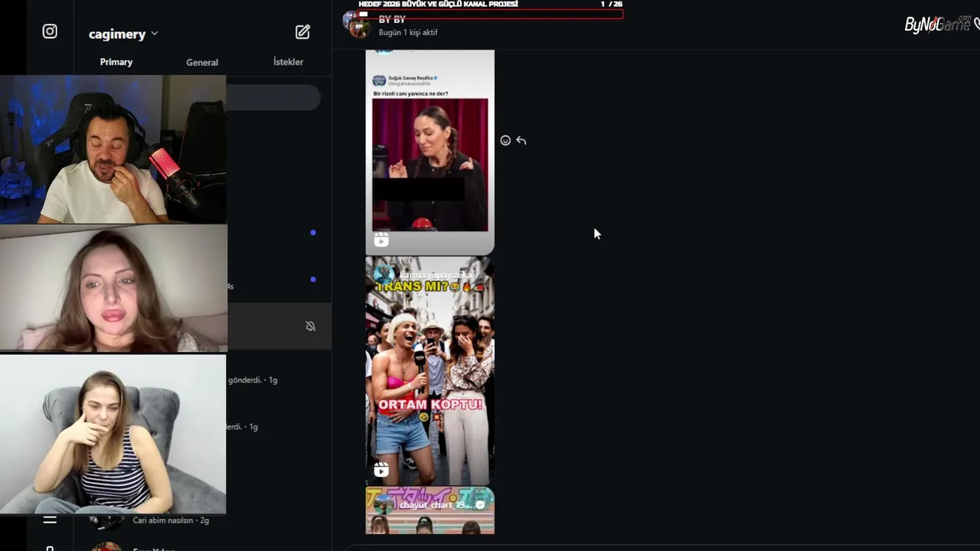Add an emoji reaction to the reel message

[505, 140]
